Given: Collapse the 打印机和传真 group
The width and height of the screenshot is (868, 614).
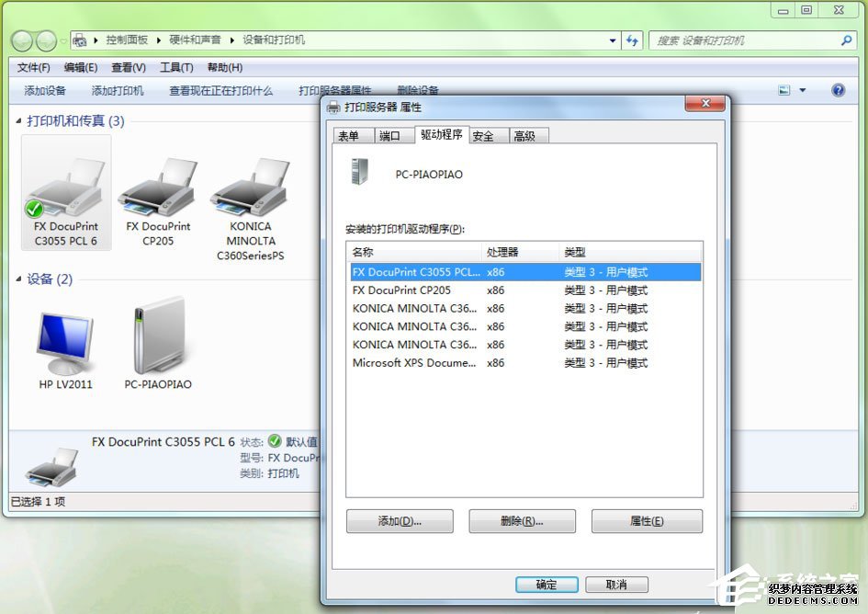Looking at the screenshot, I should [x=18, y=120].
